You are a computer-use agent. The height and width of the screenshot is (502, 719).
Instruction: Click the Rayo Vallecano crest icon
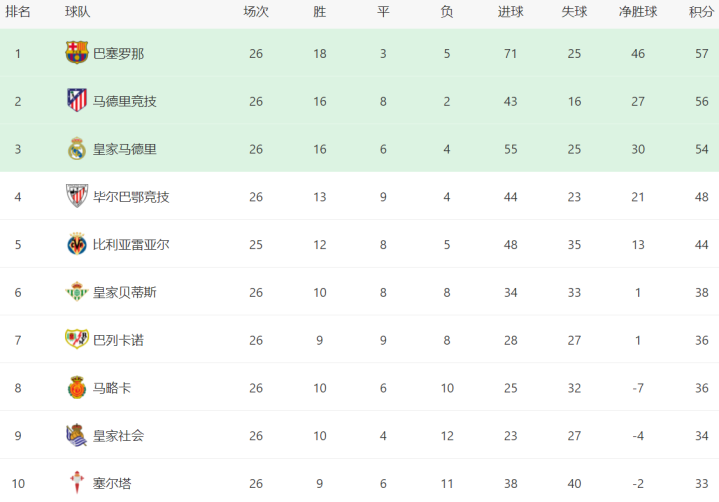pyautogui.click(x=77, y=340)
